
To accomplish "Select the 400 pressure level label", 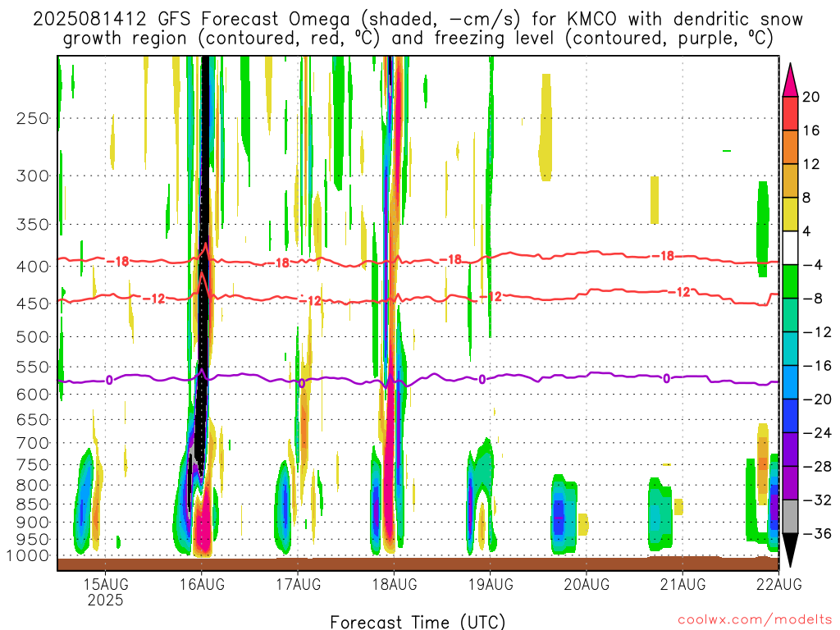I will [x=33, y=267].
